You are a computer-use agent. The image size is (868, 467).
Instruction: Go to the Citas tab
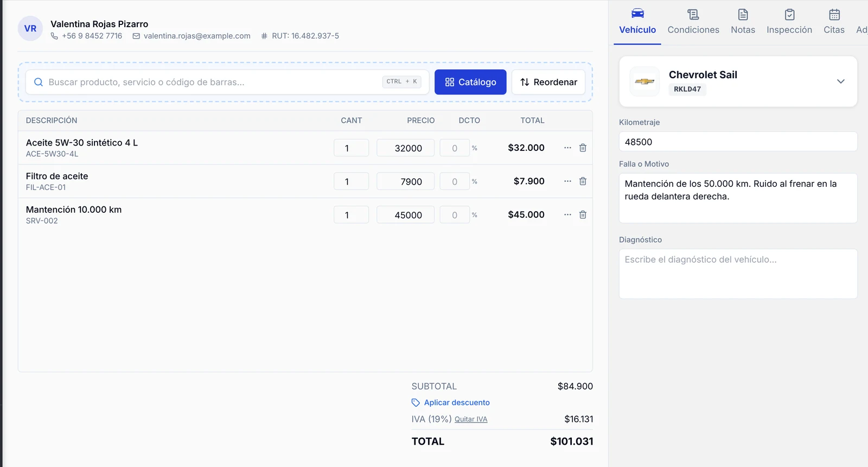point(834,22)
